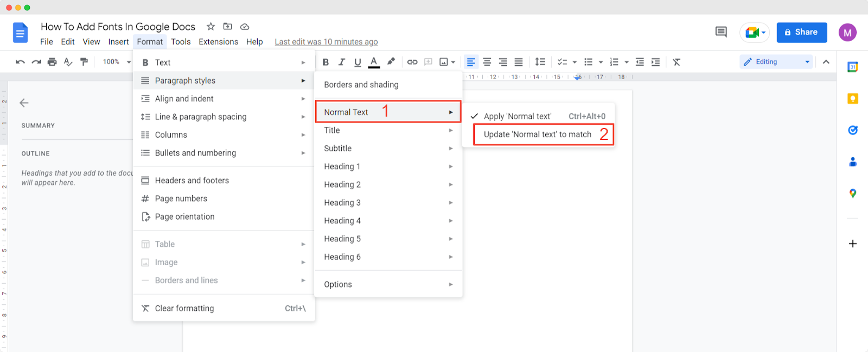Click the Print icon in toolbar

52,62
